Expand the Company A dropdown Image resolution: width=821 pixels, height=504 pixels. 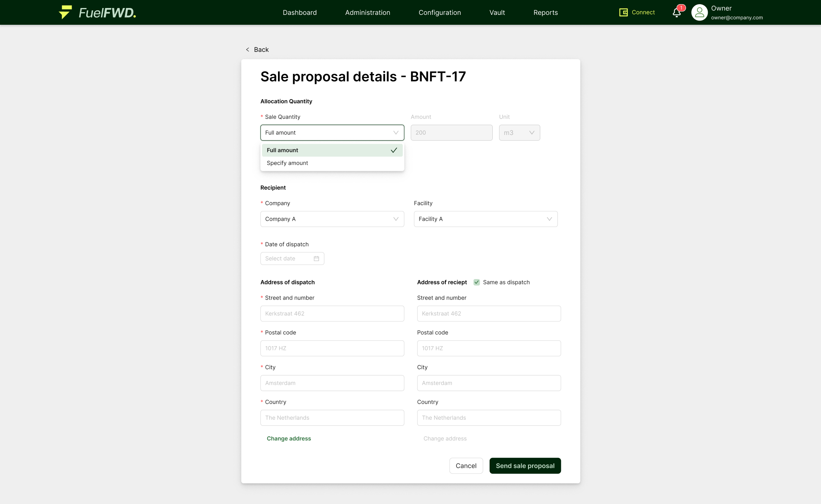tap(332, 219)
